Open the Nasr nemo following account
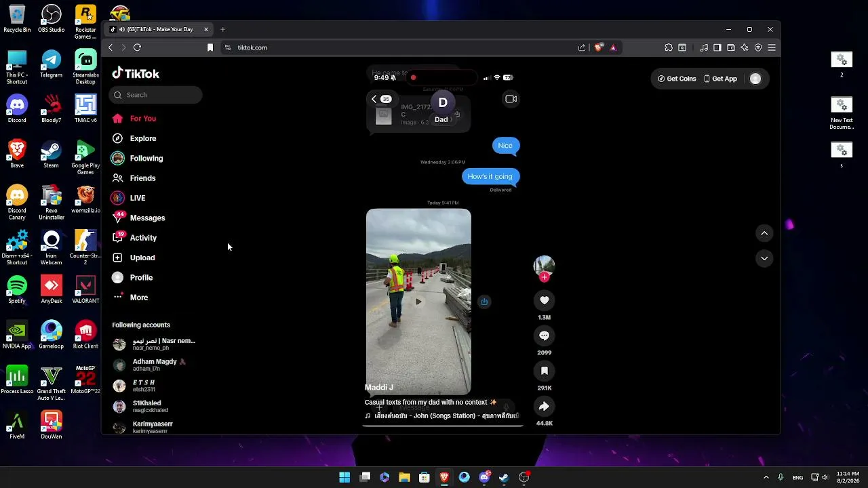The height and width of the screenshot is (488, 868). click(156, 344)
